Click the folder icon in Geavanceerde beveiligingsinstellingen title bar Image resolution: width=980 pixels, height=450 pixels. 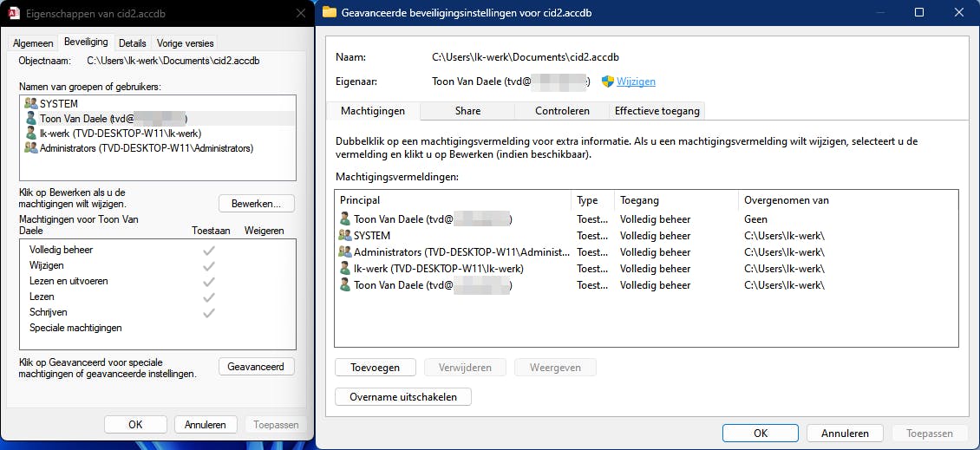pyautogui.click(x=329, y=12)
